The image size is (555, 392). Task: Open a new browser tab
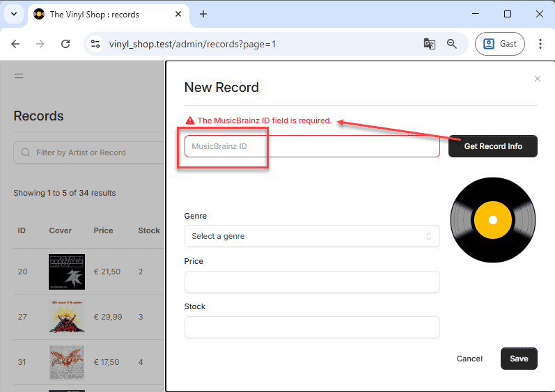pyautogui.click(x=203, y=14)
